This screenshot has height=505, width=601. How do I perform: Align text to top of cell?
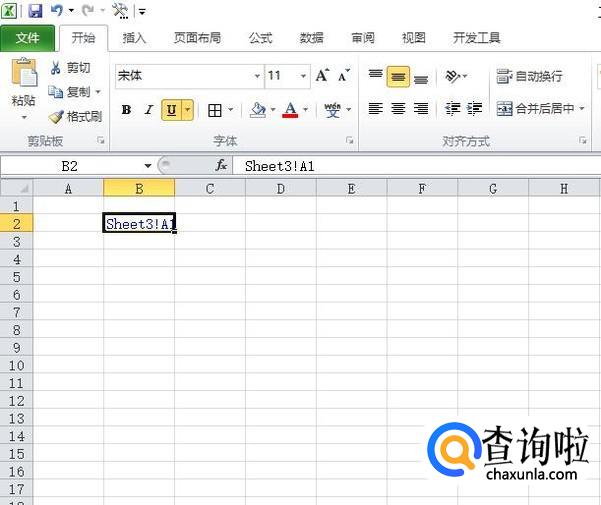[375, 75]
